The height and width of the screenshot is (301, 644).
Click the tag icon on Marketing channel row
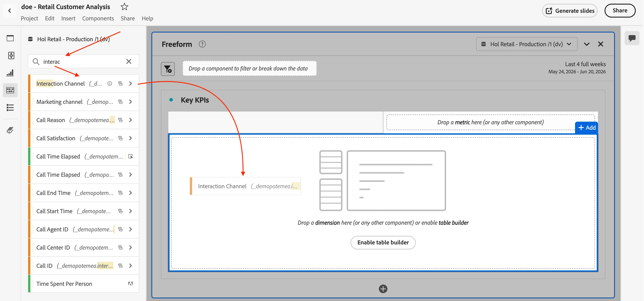[x=120, y=102]
